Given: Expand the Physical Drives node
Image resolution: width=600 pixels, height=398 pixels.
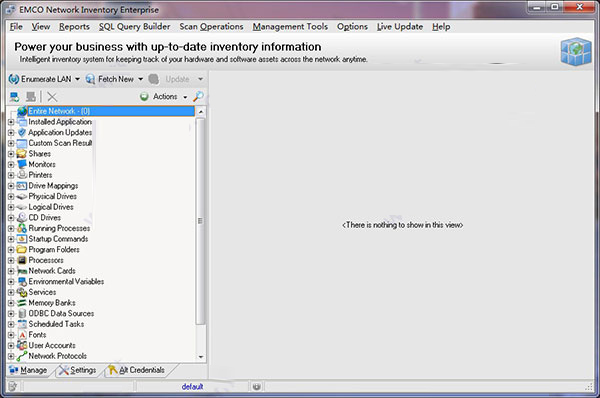Looking at the screenshot, I should click(11, 196).
